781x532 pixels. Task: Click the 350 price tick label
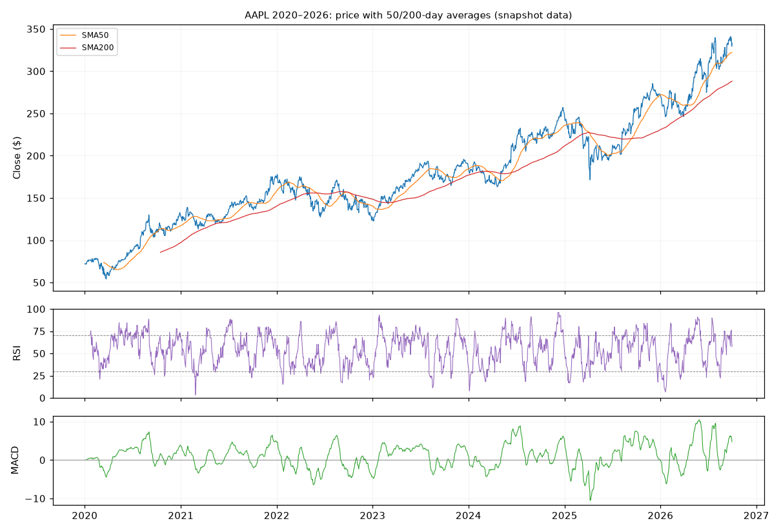pyautogui.click(x=36, y=29)
